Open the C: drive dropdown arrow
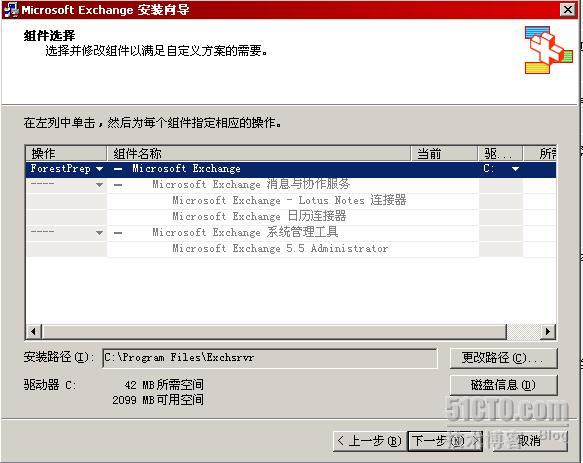Screen dimensions: 583x463 click(515, 169)
